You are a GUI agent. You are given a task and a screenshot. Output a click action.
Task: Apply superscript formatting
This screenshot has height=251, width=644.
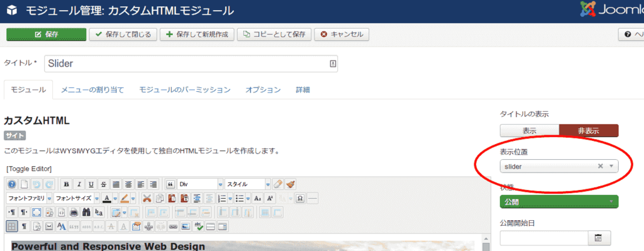[x=270, y=198]
